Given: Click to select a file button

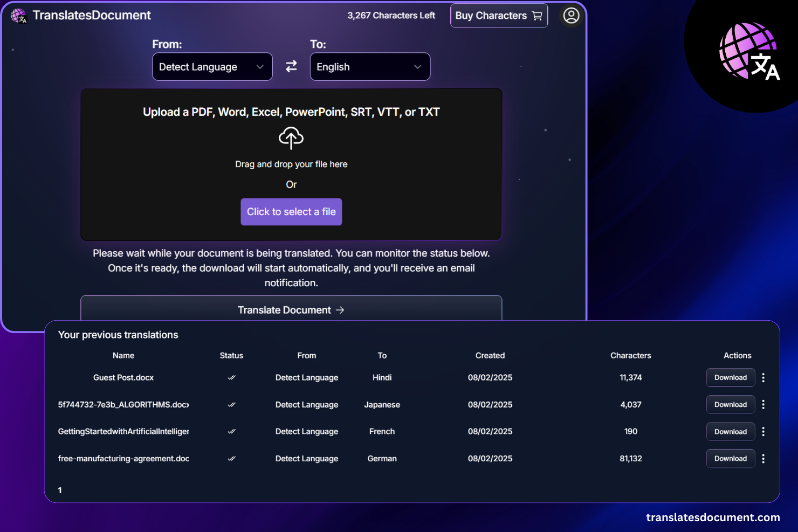Looking at the screenshot, I should (x=291, y=212).
